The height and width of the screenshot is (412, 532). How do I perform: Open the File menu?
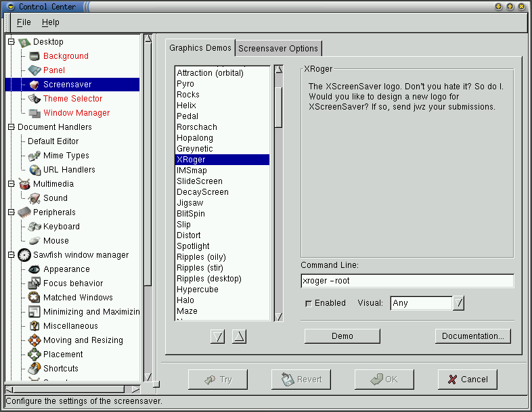click(x=24, y=22)
